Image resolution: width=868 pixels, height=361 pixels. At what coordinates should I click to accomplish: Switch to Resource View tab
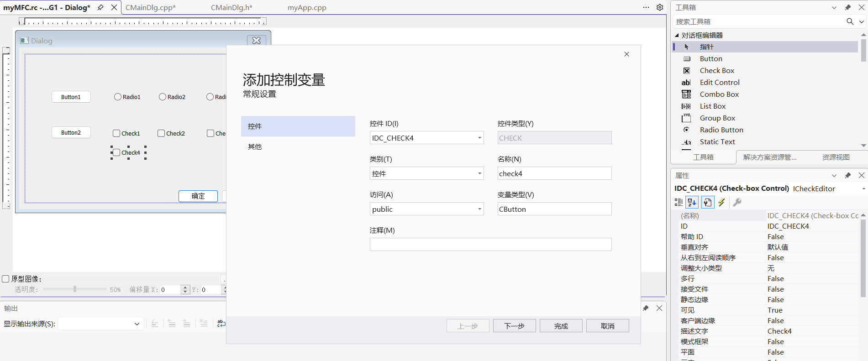836,157
